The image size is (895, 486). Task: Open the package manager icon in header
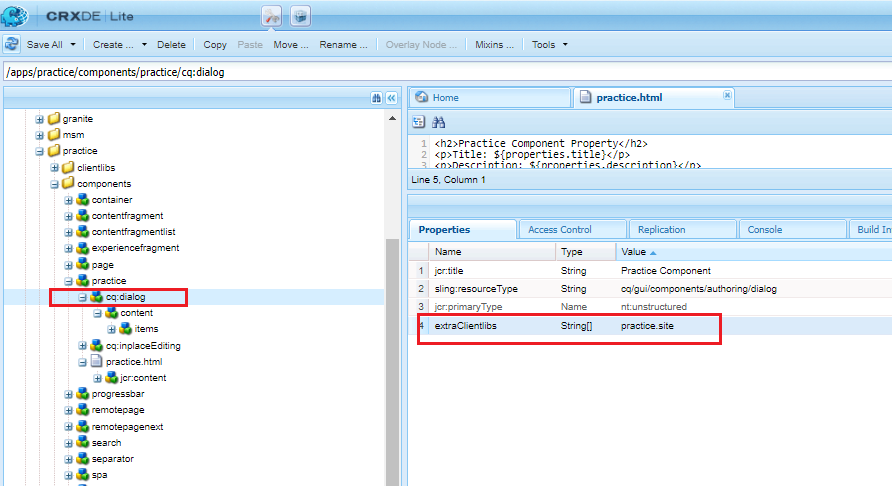point(300,16)
